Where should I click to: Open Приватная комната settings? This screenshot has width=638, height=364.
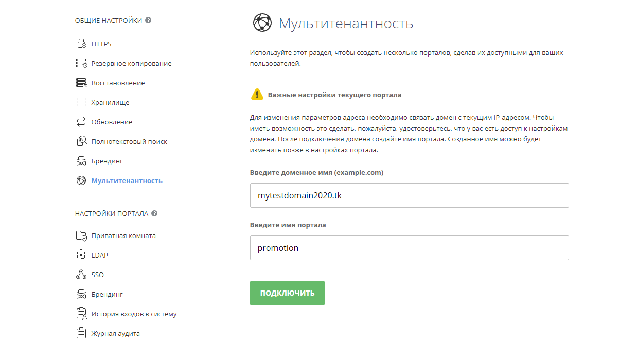(x=123, y=235)
